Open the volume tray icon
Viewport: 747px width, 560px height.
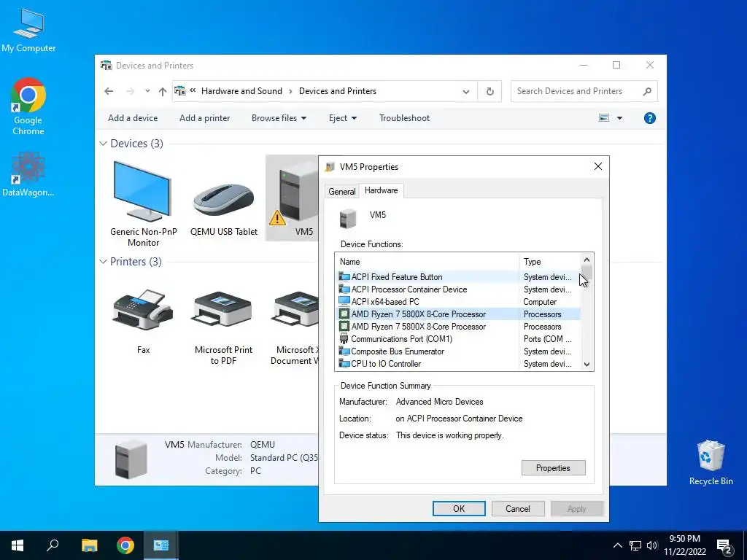(x=652, y=545)
